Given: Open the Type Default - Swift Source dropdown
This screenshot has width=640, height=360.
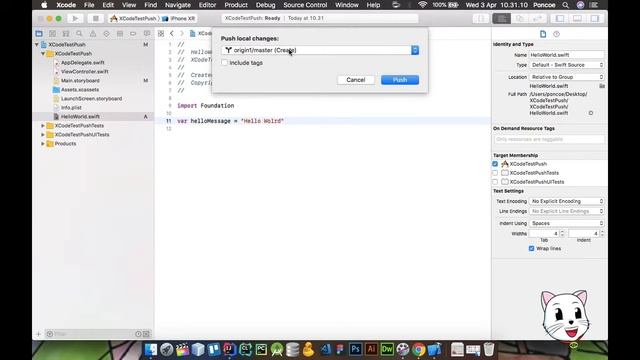Looking at the screenshot, I should (567, 65).
